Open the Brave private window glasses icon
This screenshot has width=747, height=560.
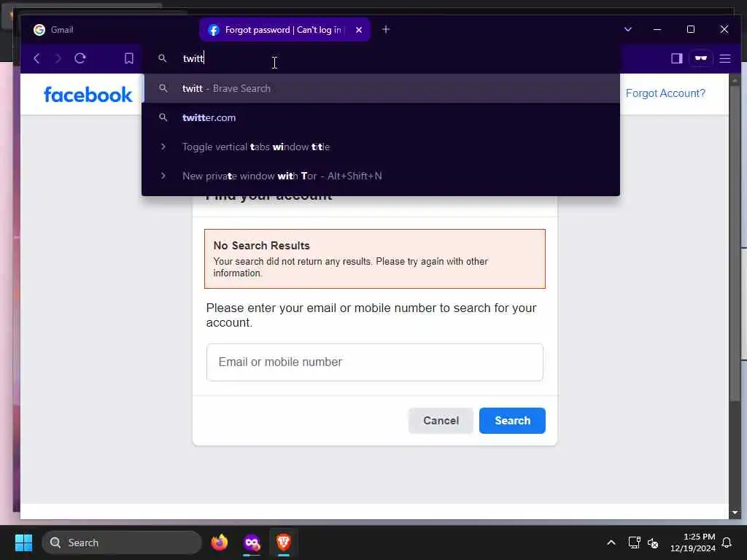coord(701,58)
